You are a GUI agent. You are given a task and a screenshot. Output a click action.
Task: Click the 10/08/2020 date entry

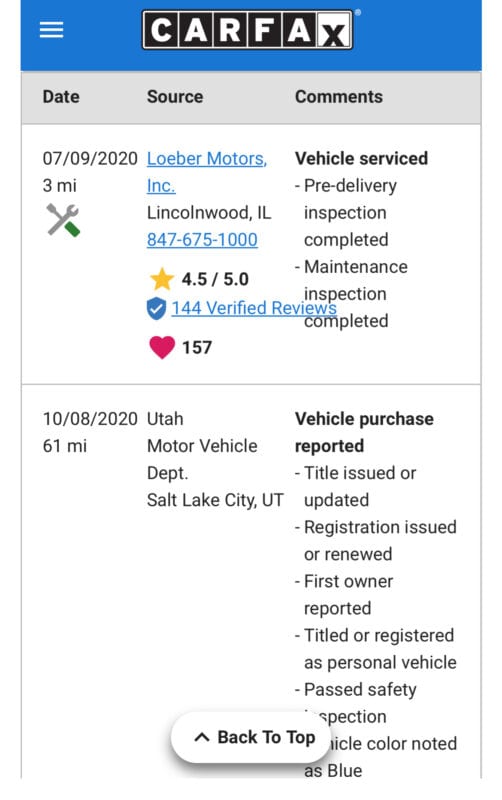[x=90, y=419]
